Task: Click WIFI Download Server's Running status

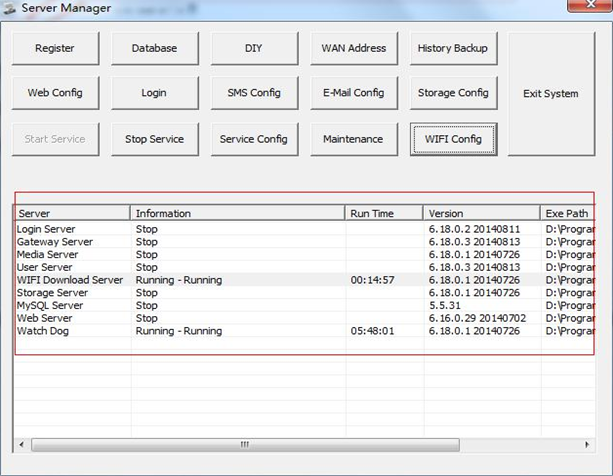Action: coord(179,280)
